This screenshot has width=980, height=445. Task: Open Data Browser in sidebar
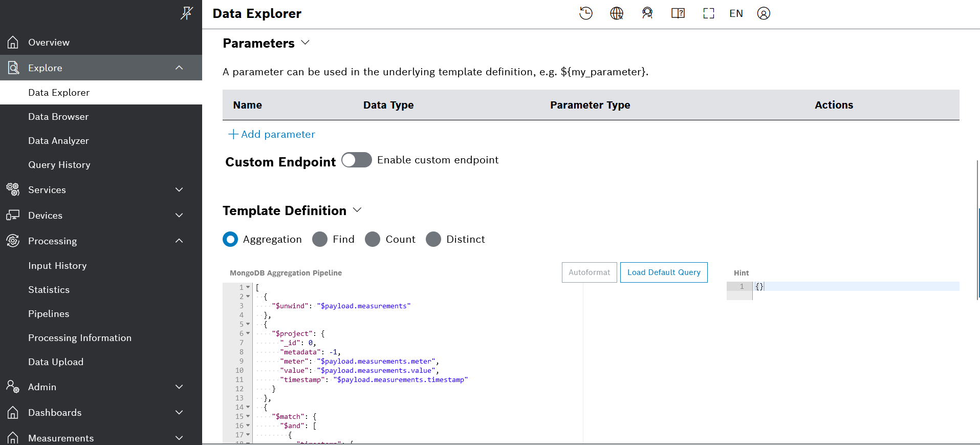tap(58, 117)
